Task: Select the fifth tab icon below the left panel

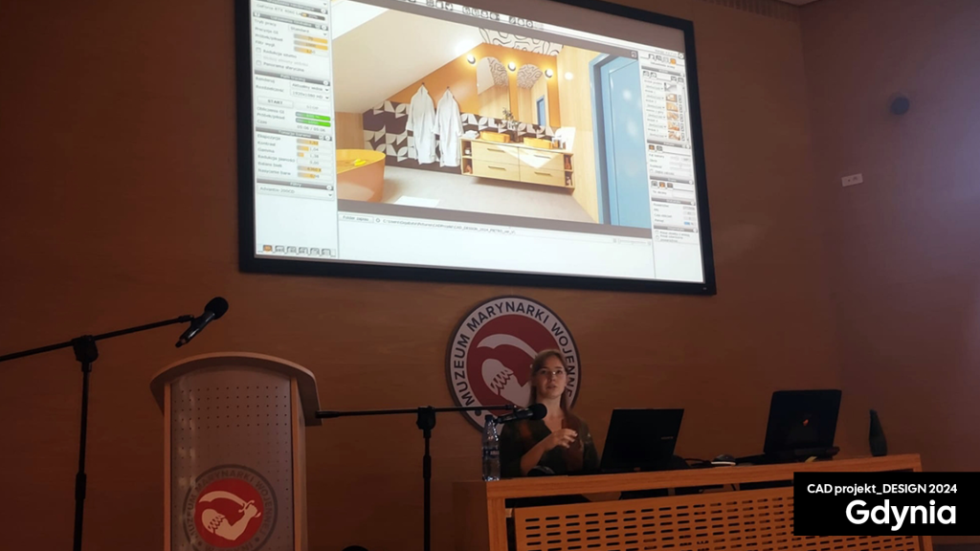Action: (315, 252)
